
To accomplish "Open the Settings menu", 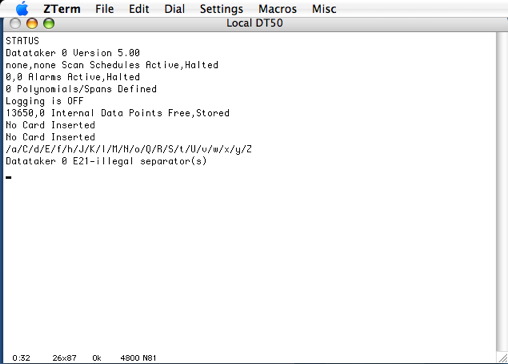I will pyautogui.click(x=221, y=9).
